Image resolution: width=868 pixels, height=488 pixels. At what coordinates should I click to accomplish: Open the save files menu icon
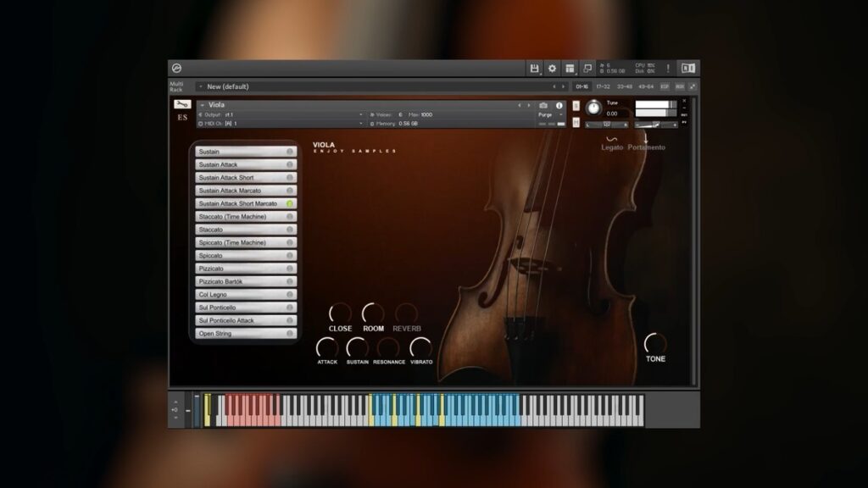(534, 68)
